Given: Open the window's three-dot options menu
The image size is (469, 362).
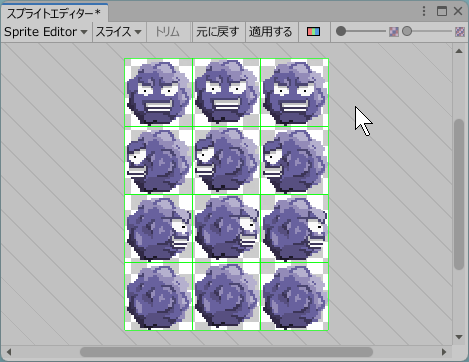Looking at the screenshot, I should pos(424,11).
